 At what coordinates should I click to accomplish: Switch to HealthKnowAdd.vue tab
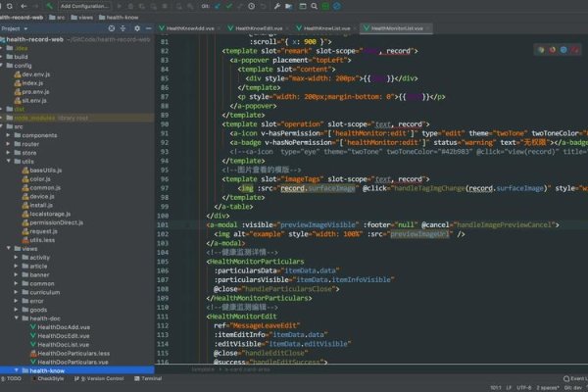pyautogui.click(x=190, y=29)
